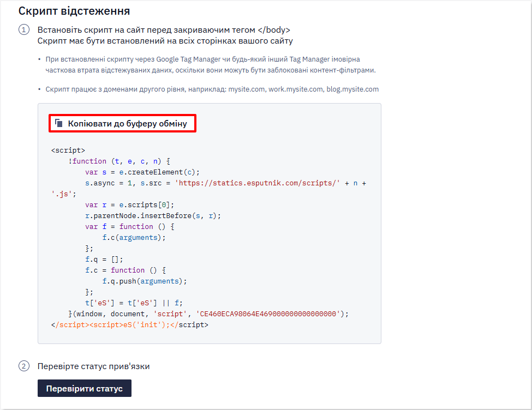Click the !function (t, e, c, n) line
This screenshot has height=410, width=532.
[x=119, y=161]
